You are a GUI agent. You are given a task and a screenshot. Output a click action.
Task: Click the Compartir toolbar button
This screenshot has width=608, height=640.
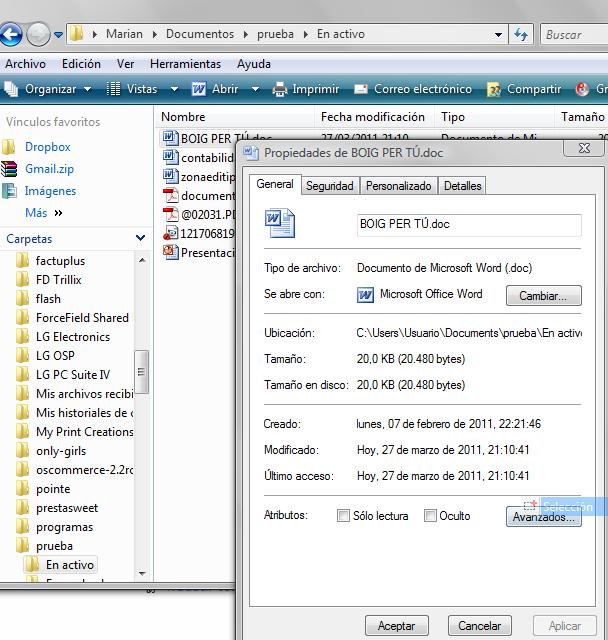[x=524, y=89]
